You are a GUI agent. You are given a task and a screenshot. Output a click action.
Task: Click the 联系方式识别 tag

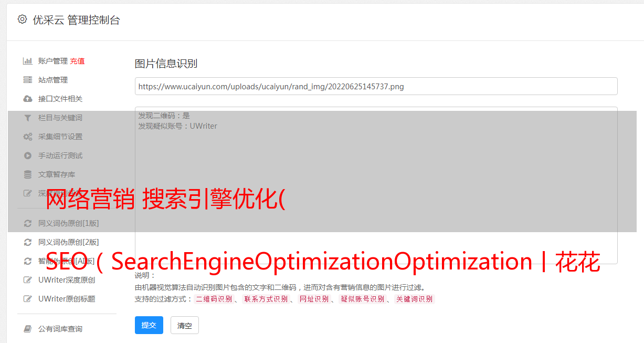(266, 299)
